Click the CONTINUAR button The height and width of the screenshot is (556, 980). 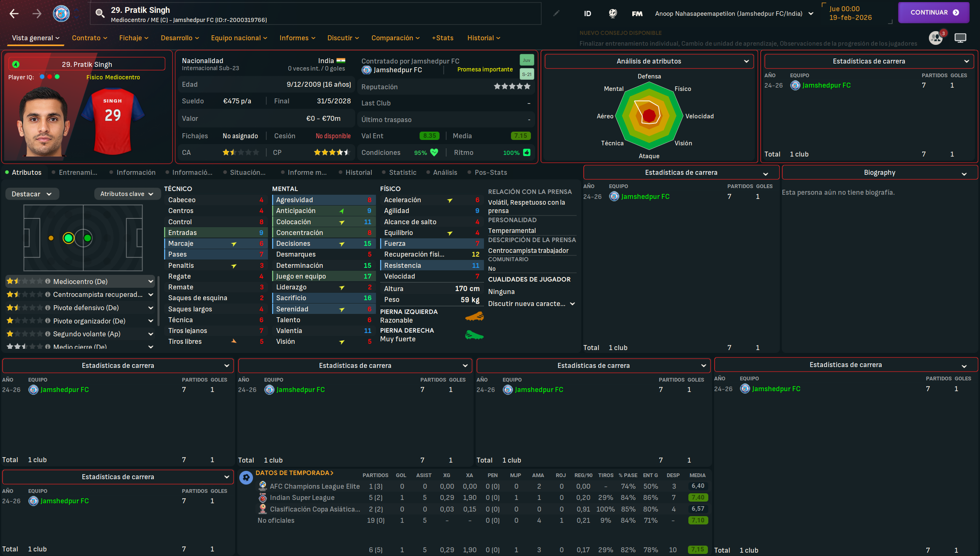[x=933, y=12]
